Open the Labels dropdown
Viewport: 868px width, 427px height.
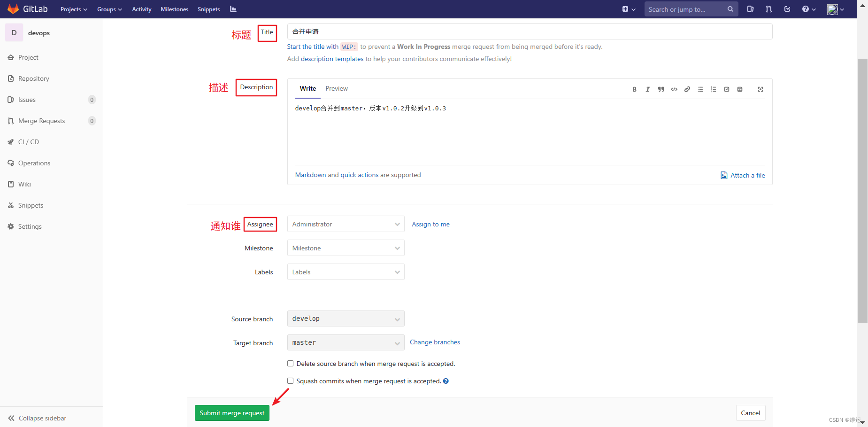pyautogui.click(x=346, y=272)
